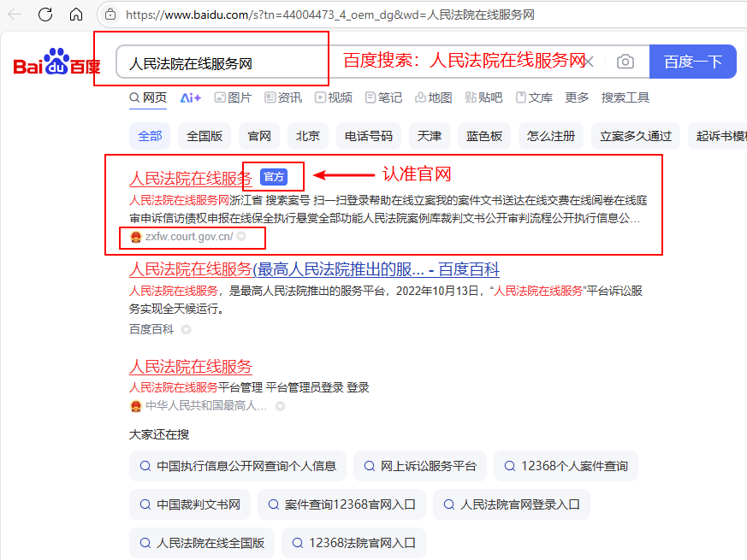
Task: Switch to the 文库 search tab
Action: 534,97
